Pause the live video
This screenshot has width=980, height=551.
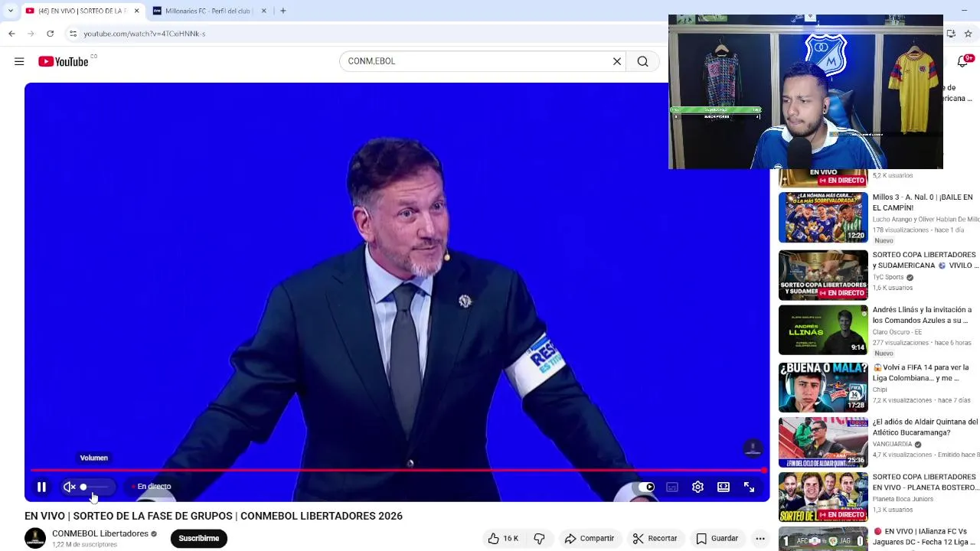pyautogui.click(x=42, y=487)
